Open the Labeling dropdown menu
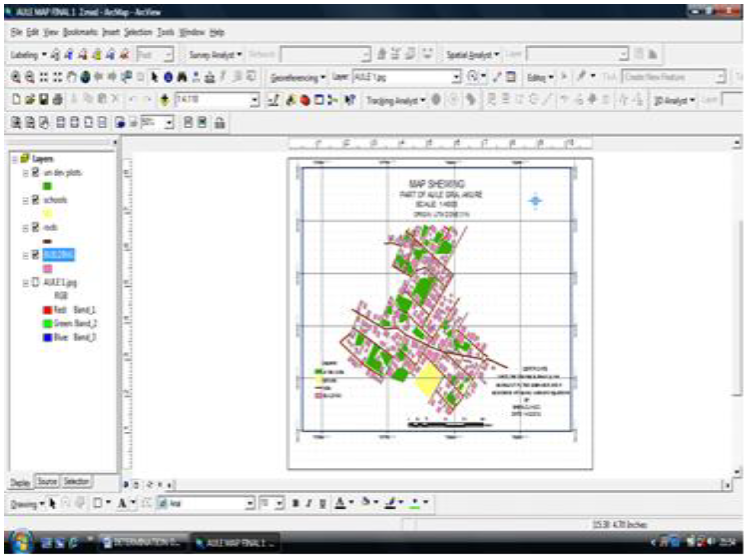The width and height of the screenshot is (750, 560). 29,55
